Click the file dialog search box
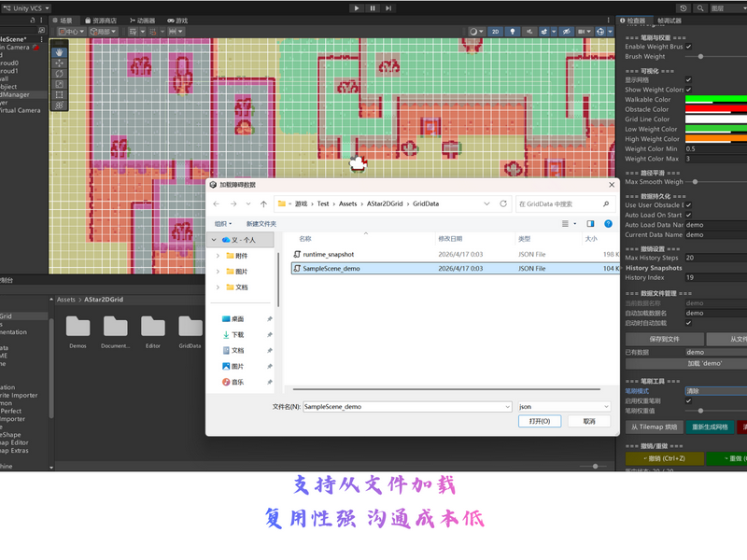The image size is (747, 560). 565,203
